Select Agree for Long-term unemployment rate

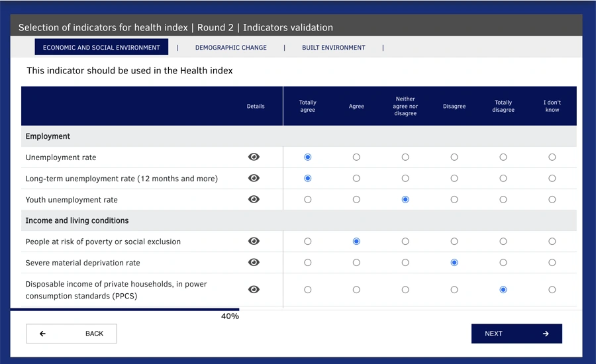click(x=356, y=178)
